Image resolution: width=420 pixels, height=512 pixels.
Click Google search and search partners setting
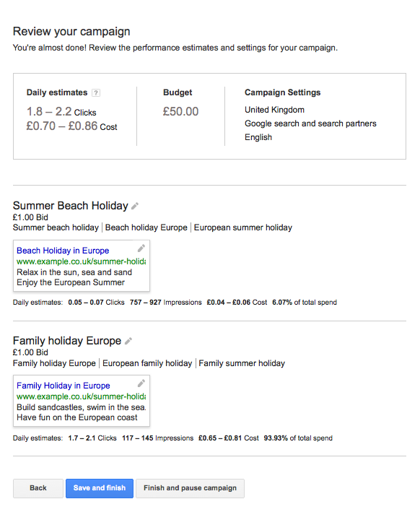click(x=310, y=123)
